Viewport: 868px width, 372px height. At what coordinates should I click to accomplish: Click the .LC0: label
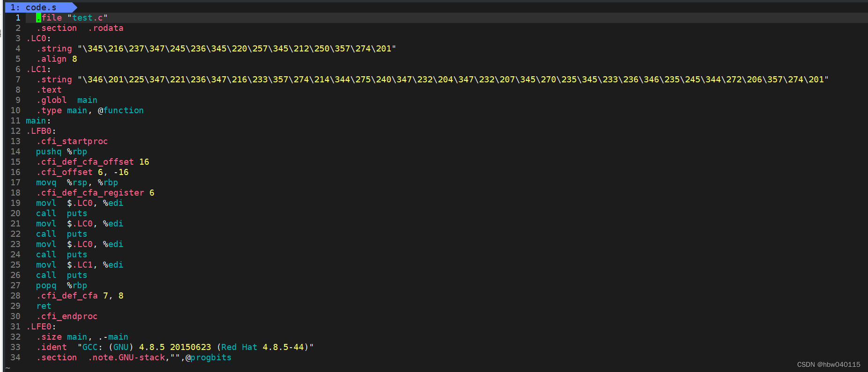38,38
